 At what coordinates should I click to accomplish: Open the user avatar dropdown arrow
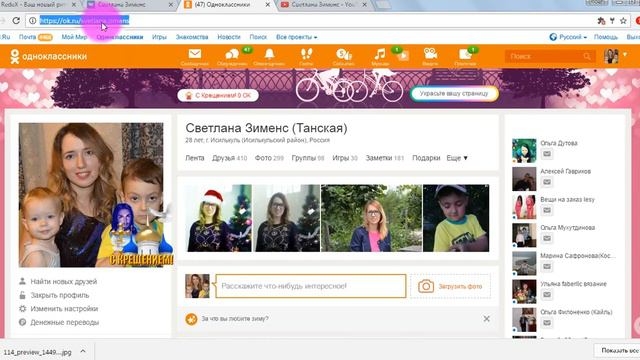click(625, 54)
